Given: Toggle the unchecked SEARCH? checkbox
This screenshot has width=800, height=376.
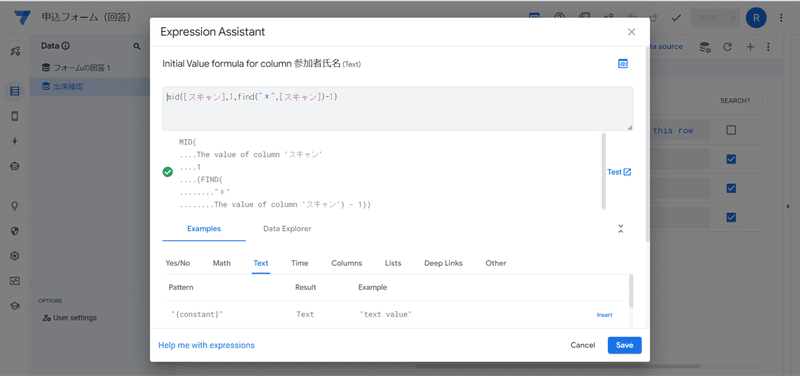Looking at the screenshot, I should click(x=731, y=131).
